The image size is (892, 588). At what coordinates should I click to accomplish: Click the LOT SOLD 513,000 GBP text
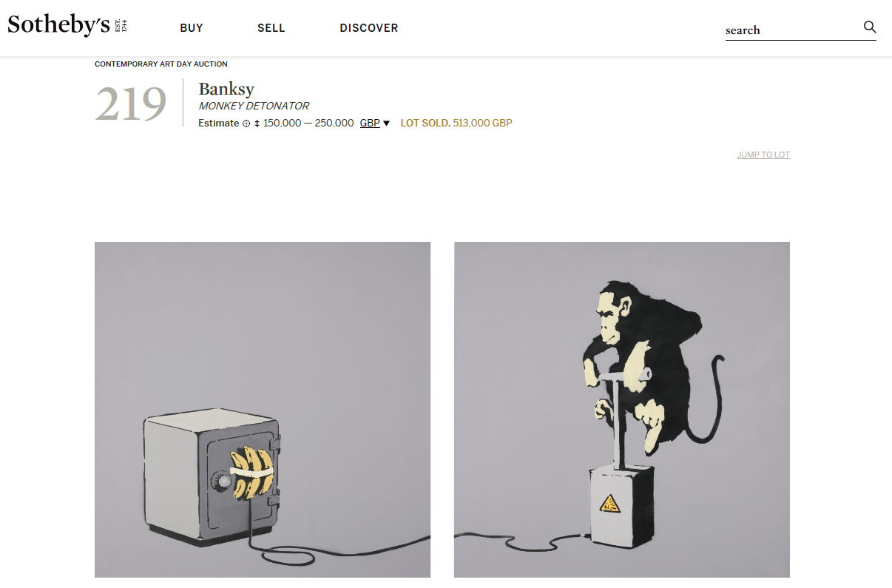[456, 124]
